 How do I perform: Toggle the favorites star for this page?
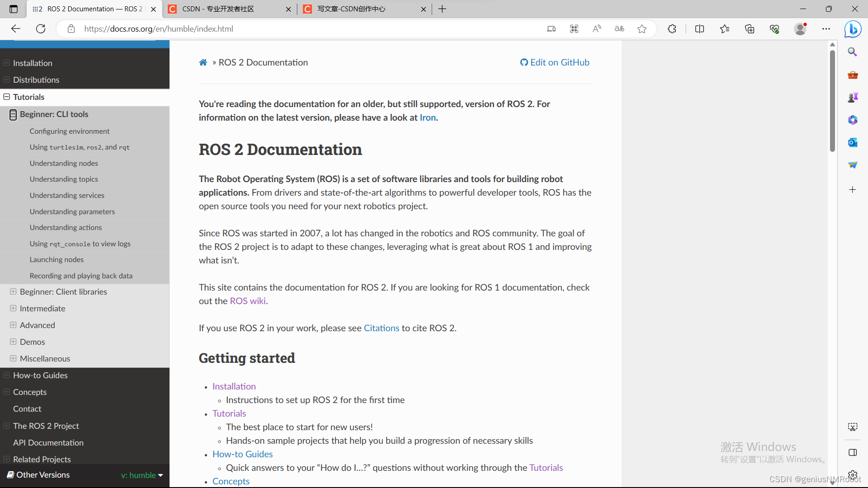click(x=642, y=29)
